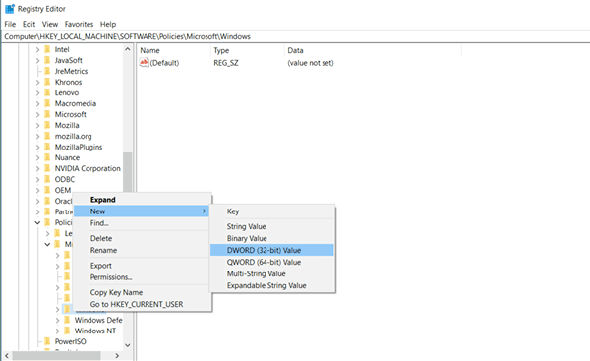This screenshot has height=361, width=590.
Task: Select the Microsoft folder icon
Action: 47,114
